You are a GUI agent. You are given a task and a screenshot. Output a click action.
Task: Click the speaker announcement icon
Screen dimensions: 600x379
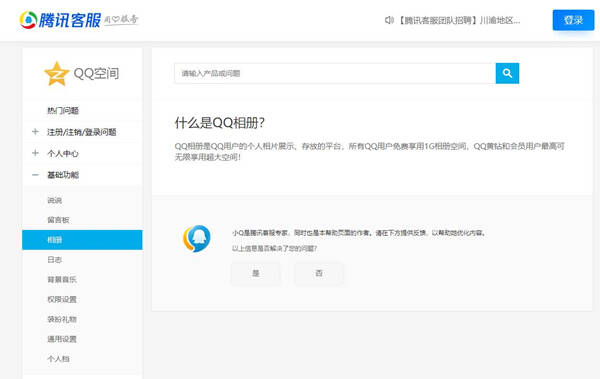(389, 20)
